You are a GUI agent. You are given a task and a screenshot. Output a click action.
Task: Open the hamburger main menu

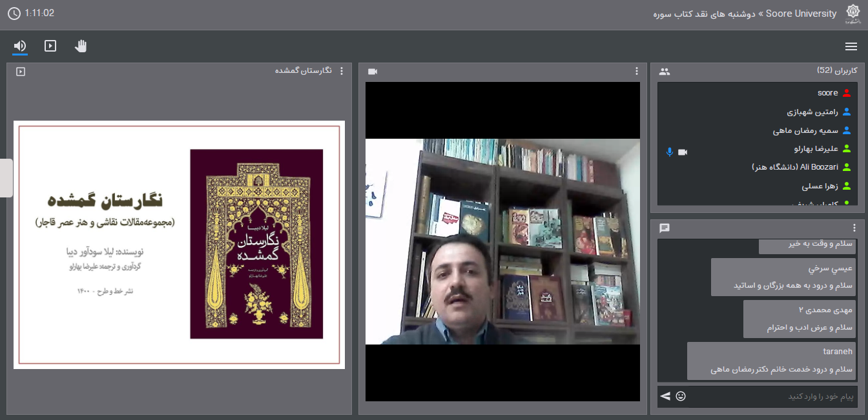point(851,46)
